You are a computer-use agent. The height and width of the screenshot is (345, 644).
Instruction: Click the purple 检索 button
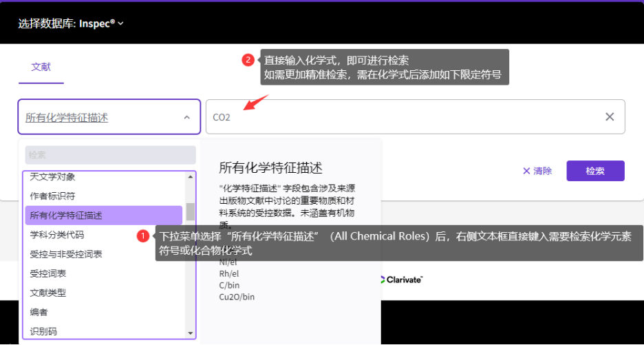596,171
